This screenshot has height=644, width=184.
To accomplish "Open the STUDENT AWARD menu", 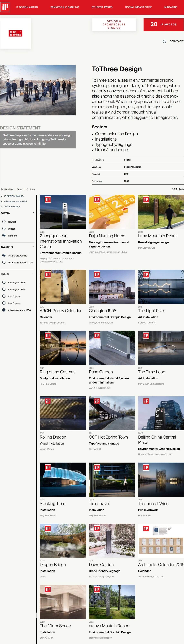I will pyautogui.click(x=102, y=7).
